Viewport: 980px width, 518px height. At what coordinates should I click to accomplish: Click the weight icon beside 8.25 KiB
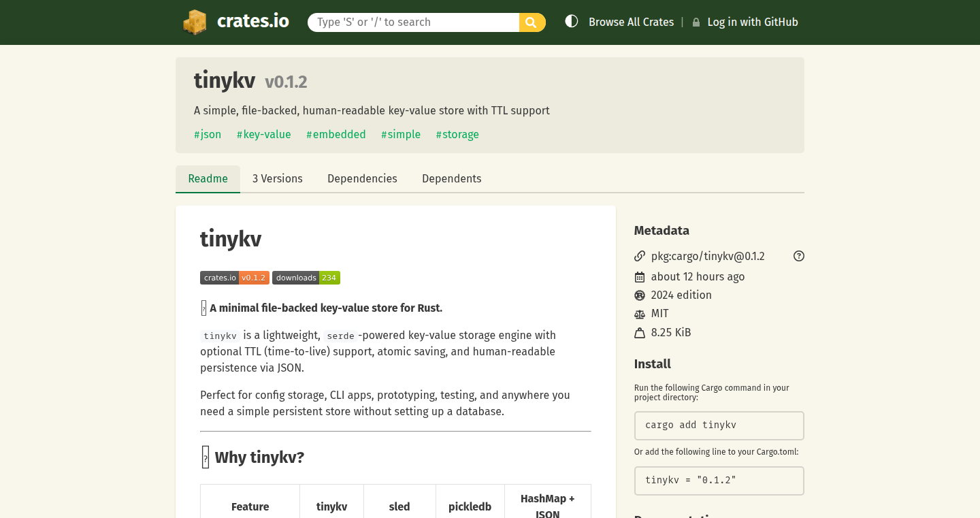(640, 333)
